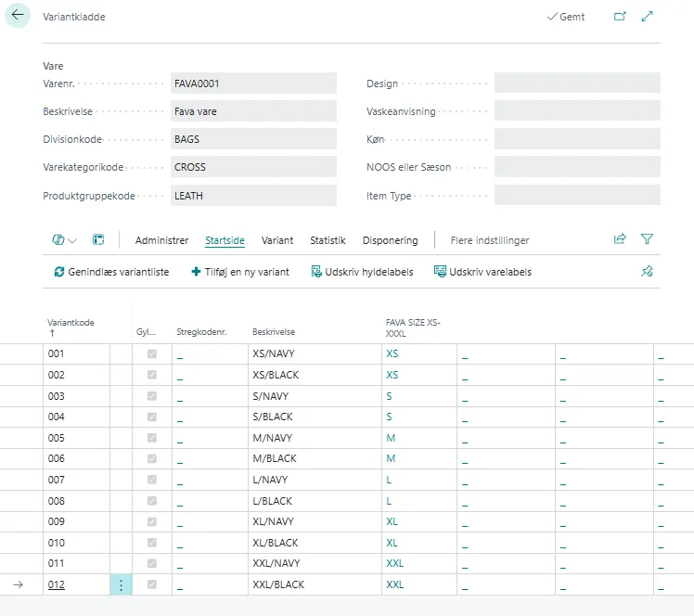This screenshot has height=616, width=694.
Task: Click the pin action bar icon
Action: (x=648, y=272)
